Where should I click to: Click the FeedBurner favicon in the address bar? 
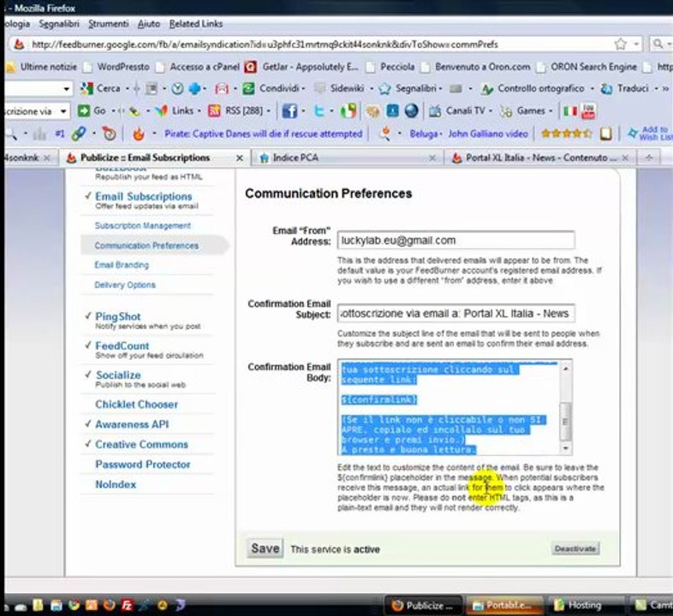(x=19, y=44)
